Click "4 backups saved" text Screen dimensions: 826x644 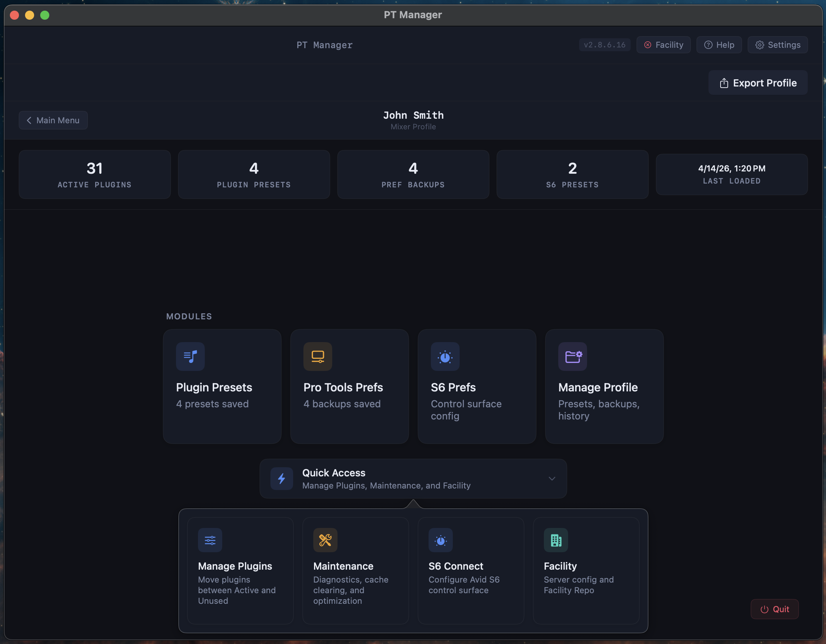pyautogui.click(x=342, y=404)
